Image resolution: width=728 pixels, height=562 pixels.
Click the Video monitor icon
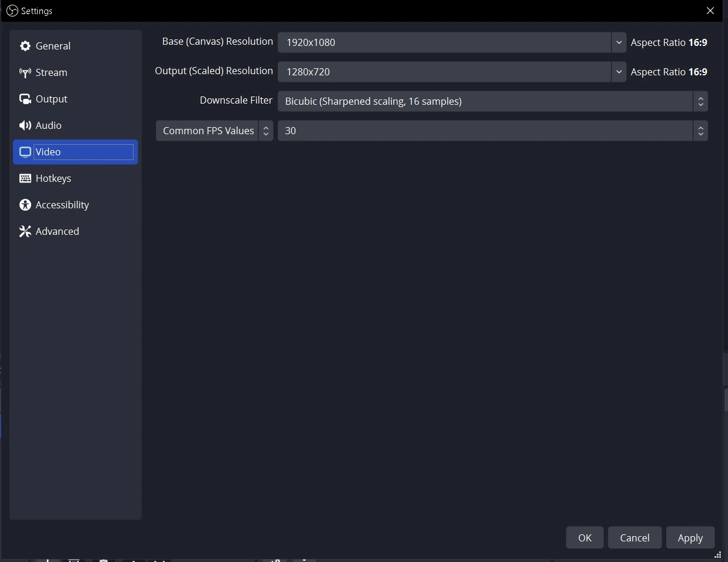25,152
